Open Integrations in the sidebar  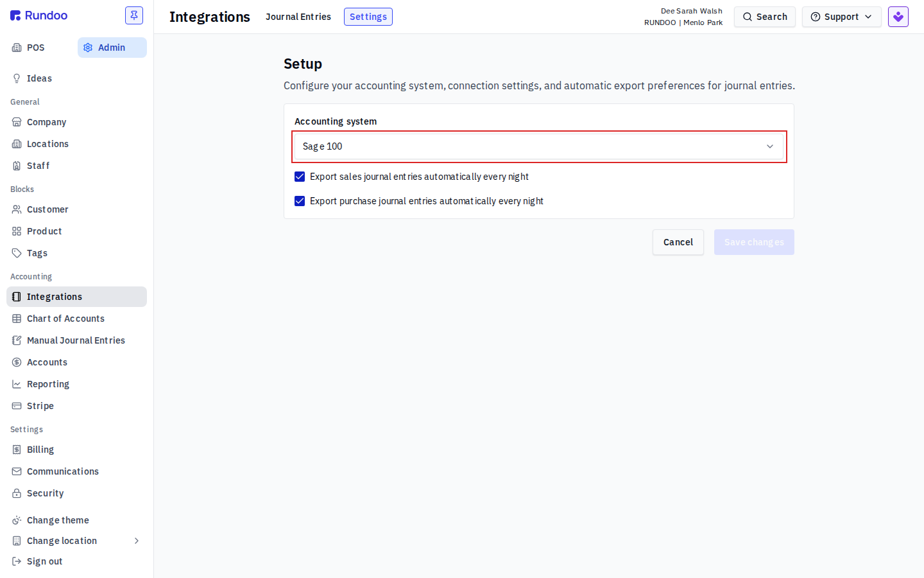[76, 297]
